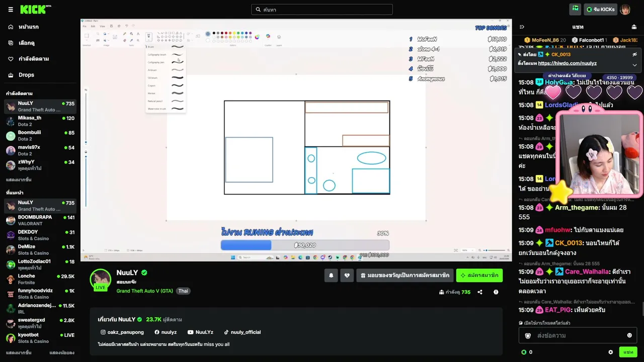The height and width of the screenshot is (362, 644).
Task: Select the Pencil tool in Paint
Action: point(124,34)
